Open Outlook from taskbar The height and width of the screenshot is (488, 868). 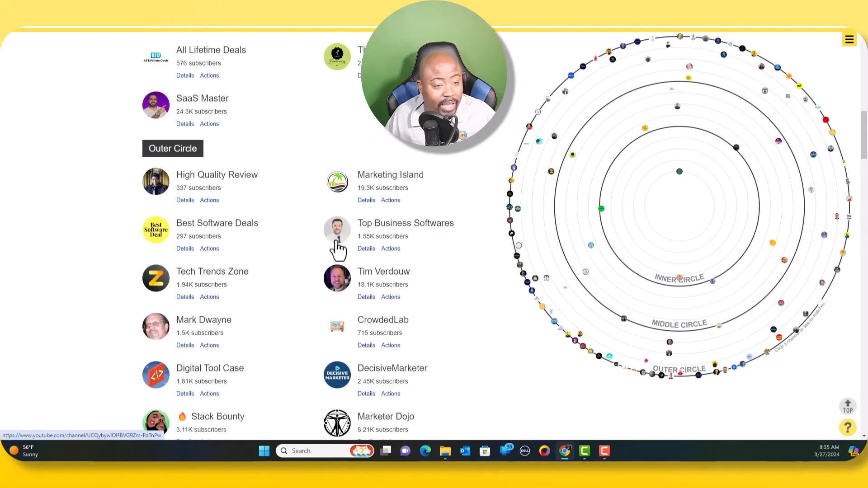(465, 451)
